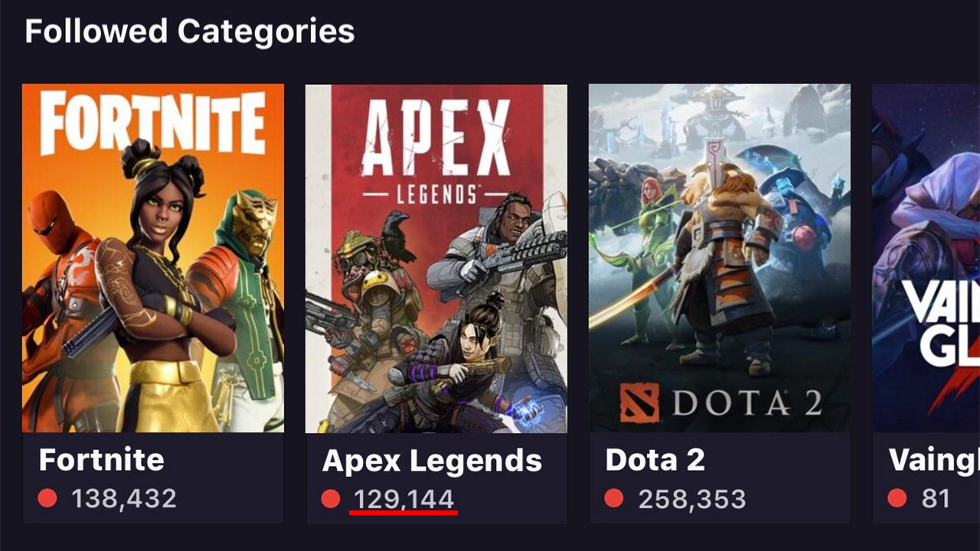Open the Apex Legends category box art

pos(435,260)
